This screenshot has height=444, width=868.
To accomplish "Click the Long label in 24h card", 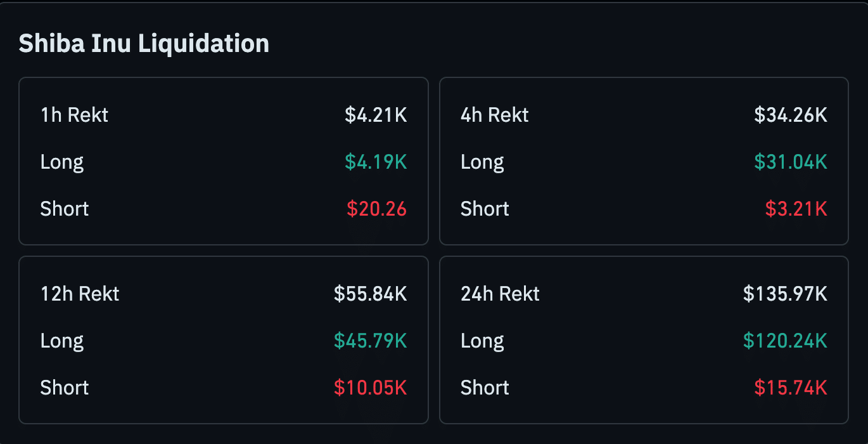I will point(482,341).
